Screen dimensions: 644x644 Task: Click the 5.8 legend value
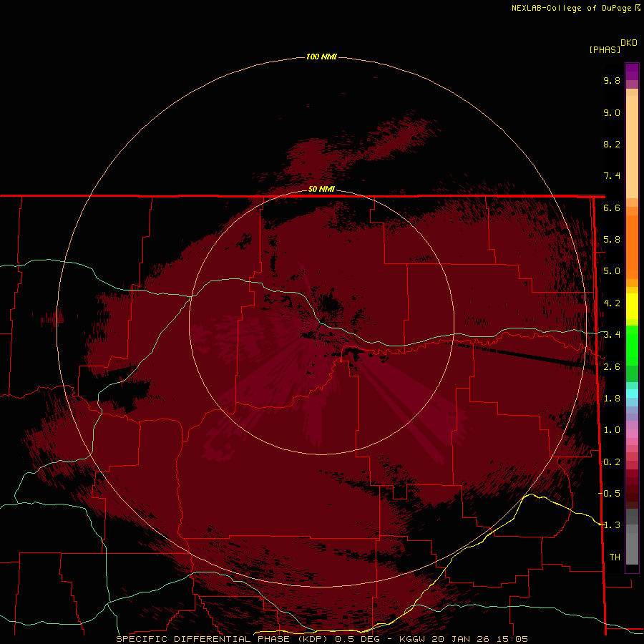(x=612, y=240)
